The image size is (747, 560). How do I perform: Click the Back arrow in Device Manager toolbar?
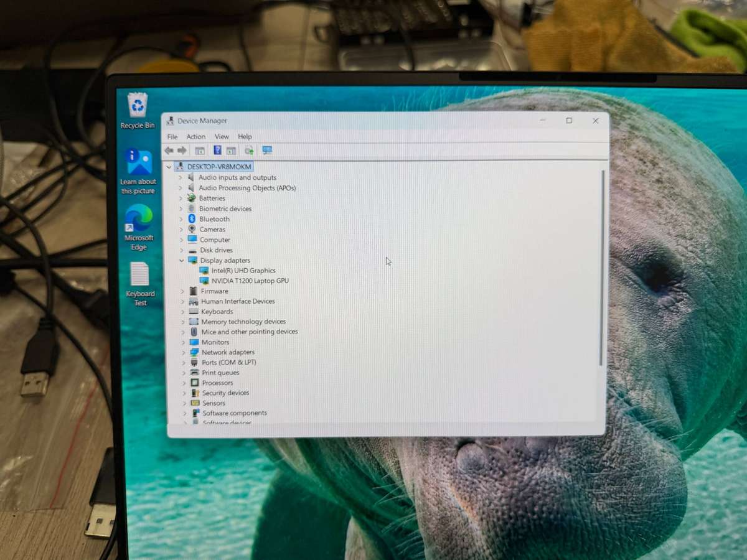pyautogui.click(x=169, y=151)
